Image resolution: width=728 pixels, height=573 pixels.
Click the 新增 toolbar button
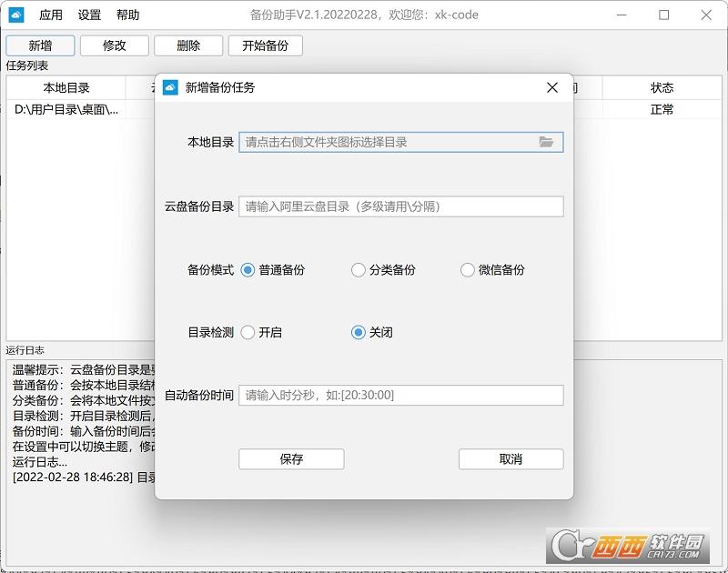(40, 45)
